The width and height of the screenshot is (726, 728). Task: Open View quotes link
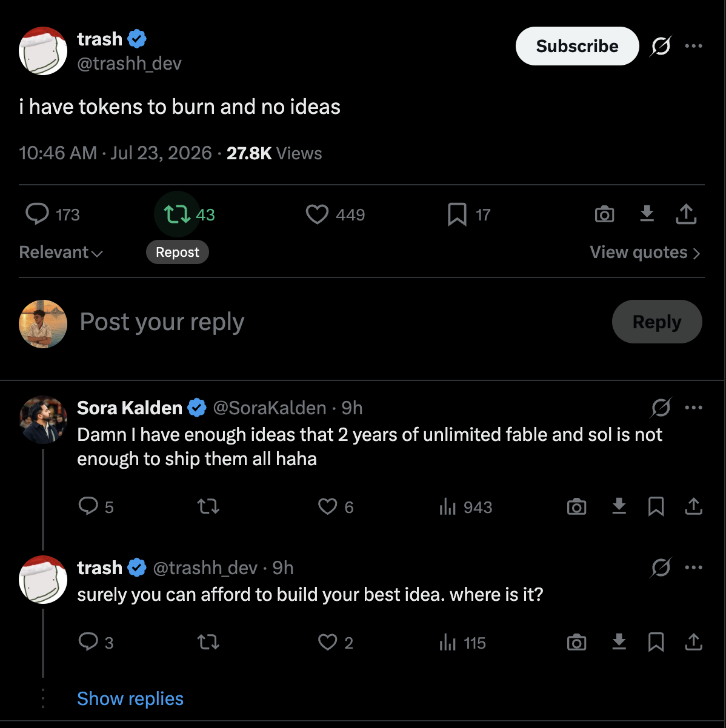point(645,252)
